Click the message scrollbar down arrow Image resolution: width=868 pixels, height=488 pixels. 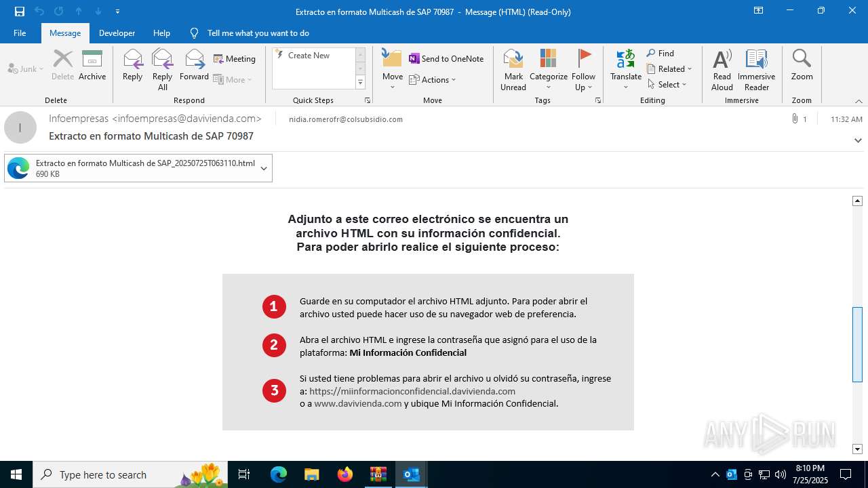point(857,449)
